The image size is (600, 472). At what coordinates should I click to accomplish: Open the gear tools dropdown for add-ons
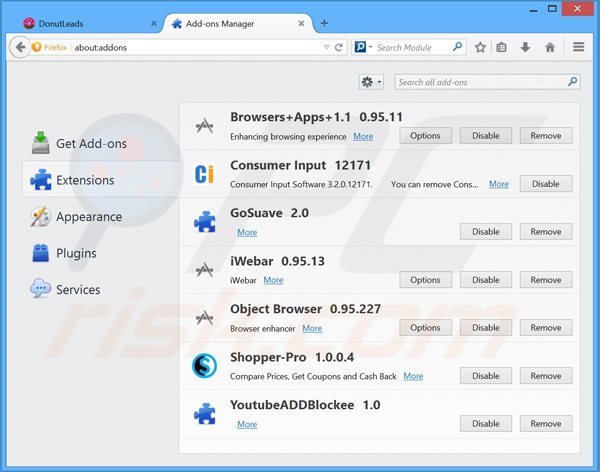coord(371,82)
